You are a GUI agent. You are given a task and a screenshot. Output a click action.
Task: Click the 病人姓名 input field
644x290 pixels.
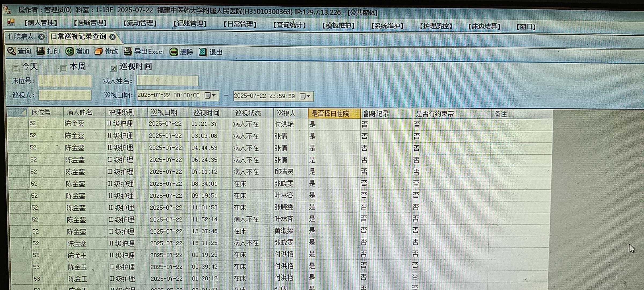167,81
